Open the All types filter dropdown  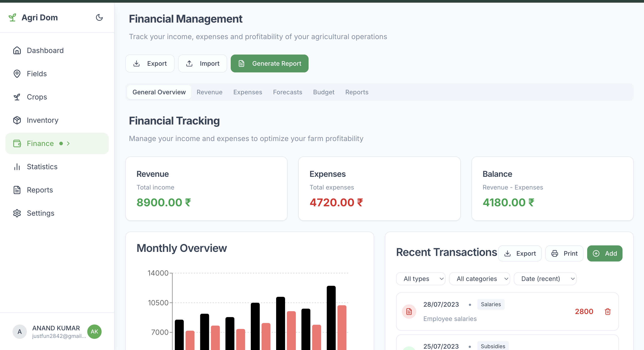[x=420, y=279]
